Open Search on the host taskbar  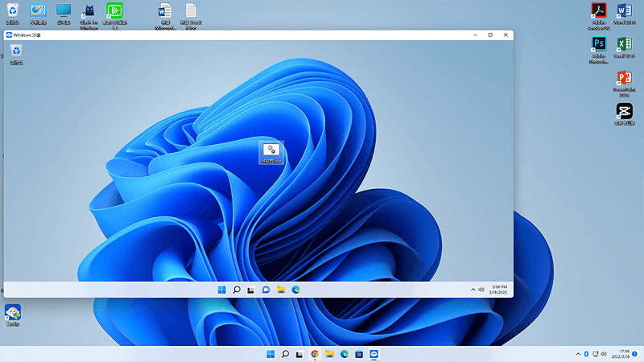pos(285,354)
